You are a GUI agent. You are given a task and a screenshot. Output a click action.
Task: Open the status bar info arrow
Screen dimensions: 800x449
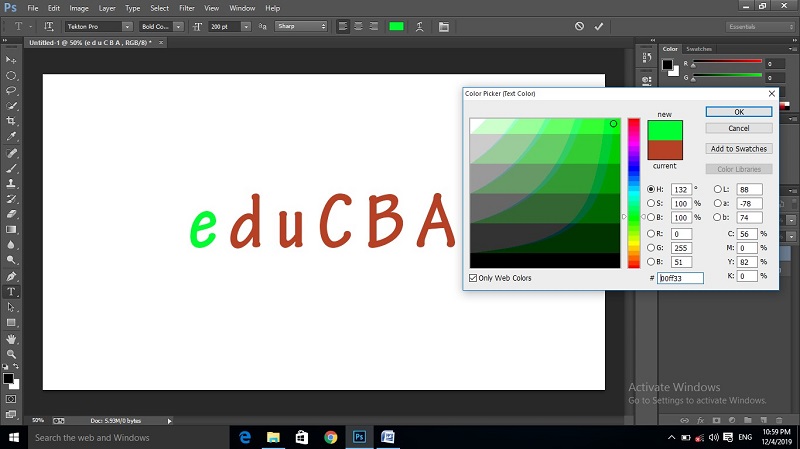pyautogui.click(x=169, y=421)
